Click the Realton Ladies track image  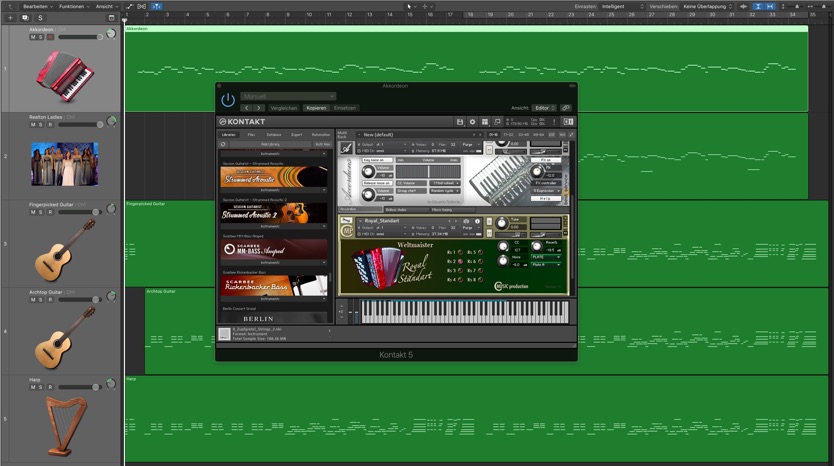64,164
